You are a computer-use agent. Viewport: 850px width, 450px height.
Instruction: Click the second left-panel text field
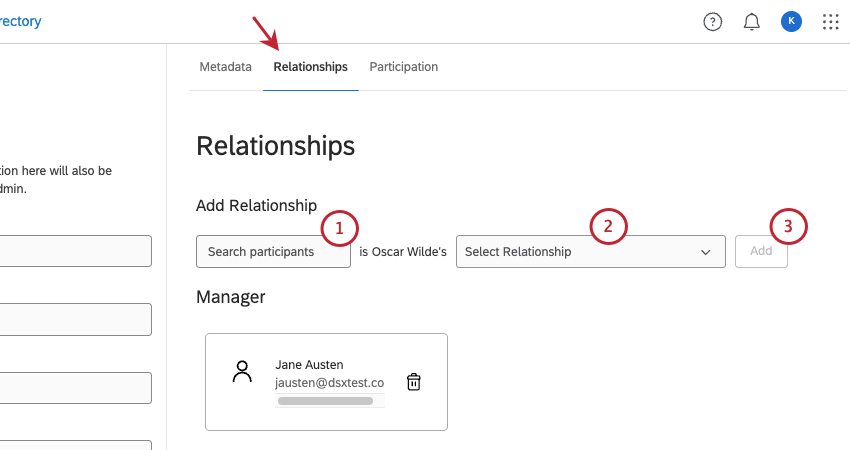[75, 320]
